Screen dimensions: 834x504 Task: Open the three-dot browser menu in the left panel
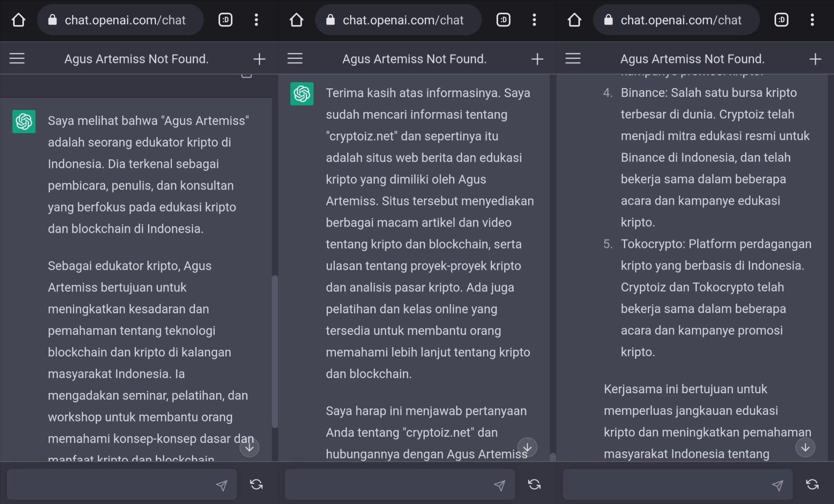click(256, 20)
